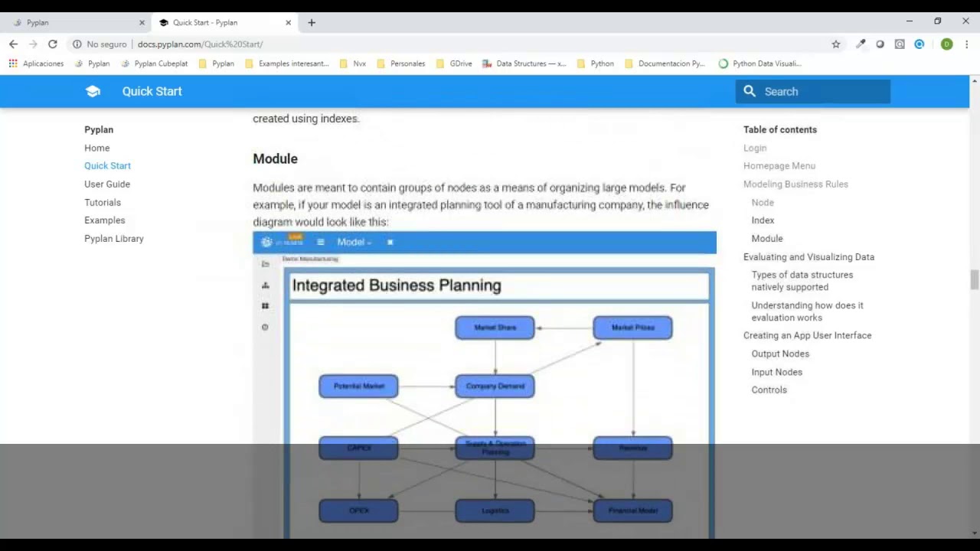The height and width of the screenshot is (551, 980).
Task: Jump to Index in table of contents
Action: pos(763,220)
